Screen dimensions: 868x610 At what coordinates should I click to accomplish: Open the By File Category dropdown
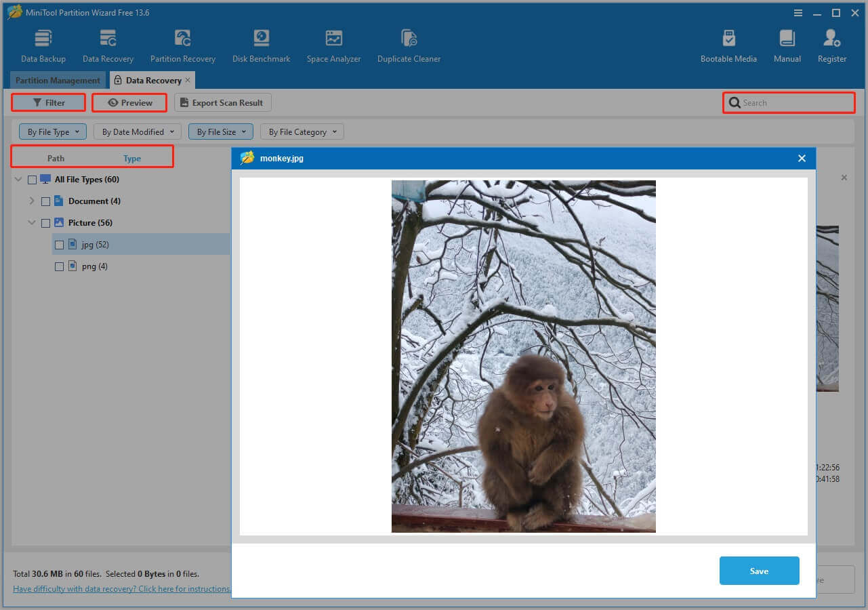click(302, 131)
